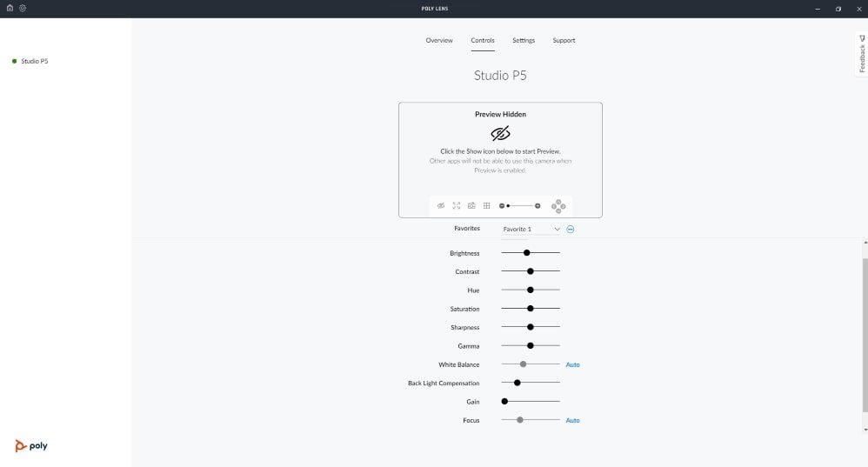868x467 pixels.
Task: Open the Feedback side button
Action: pos(862,55)
